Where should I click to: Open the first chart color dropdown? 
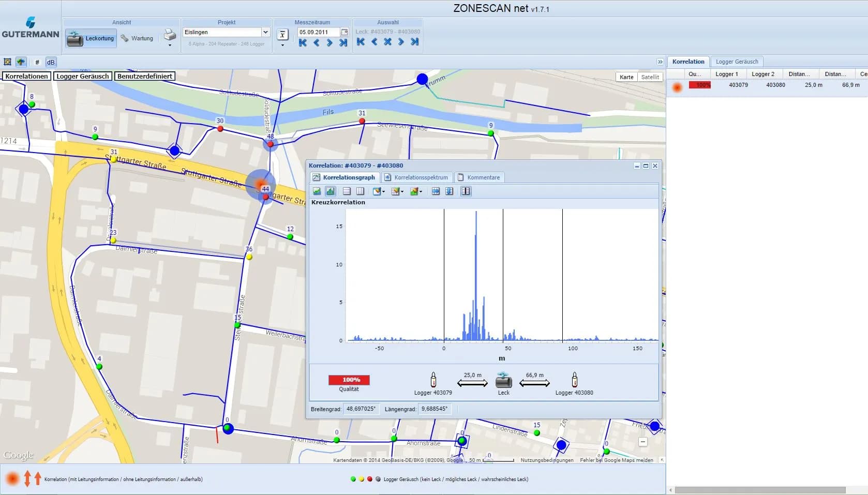click(379, 191)
